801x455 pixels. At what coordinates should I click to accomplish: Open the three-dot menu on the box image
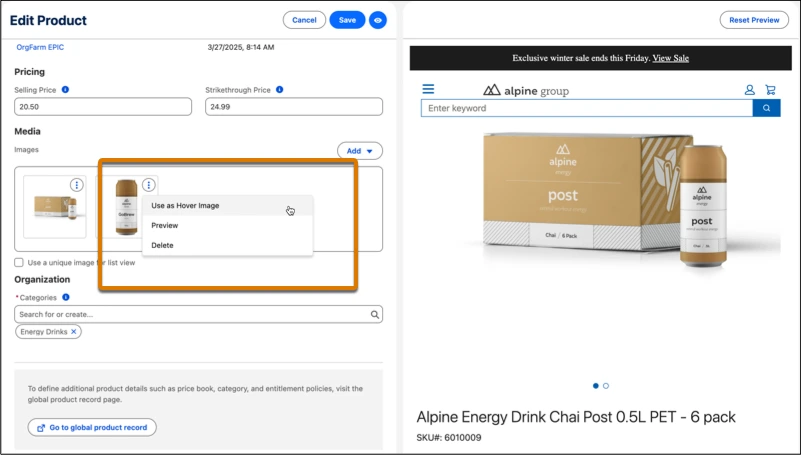pyautogui.click(x=77, y=185)
